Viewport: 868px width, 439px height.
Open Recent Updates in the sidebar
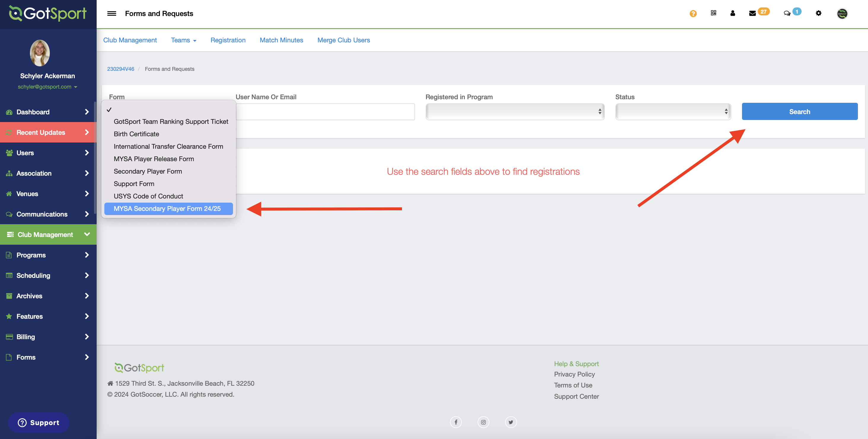[48, 132]
